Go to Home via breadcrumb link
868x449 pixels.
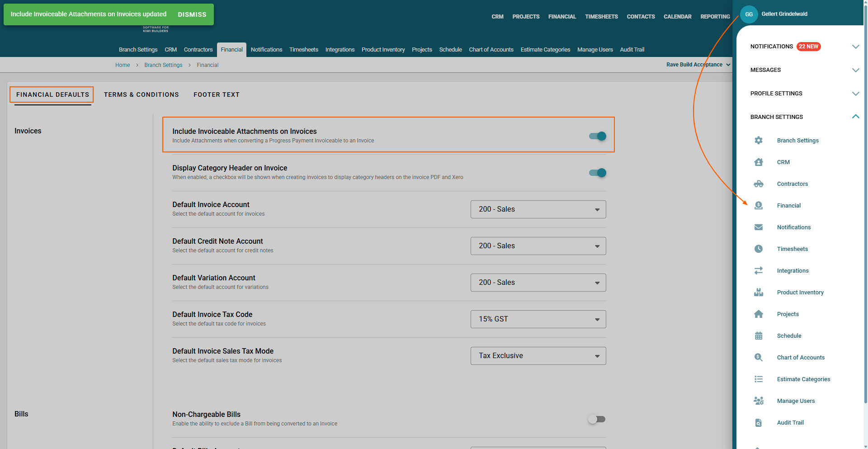(123, 65)
